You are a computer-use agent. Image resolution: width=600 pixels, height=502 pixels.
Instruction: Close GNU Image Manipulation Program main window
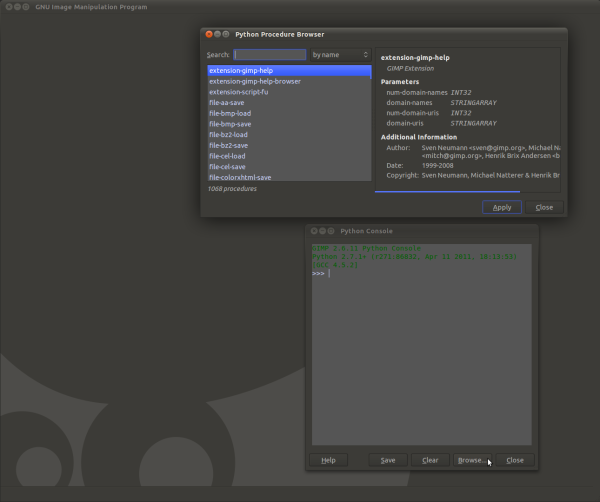coord(9,7)
